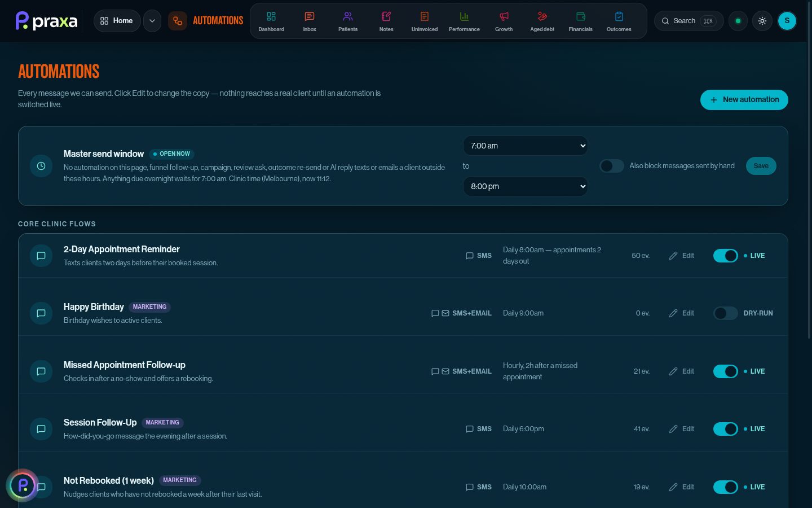This screenshot has width=812, height=508.
Task: Disable Missed Appointment Follow-up toggle
Action: click(x=726, y=371)
